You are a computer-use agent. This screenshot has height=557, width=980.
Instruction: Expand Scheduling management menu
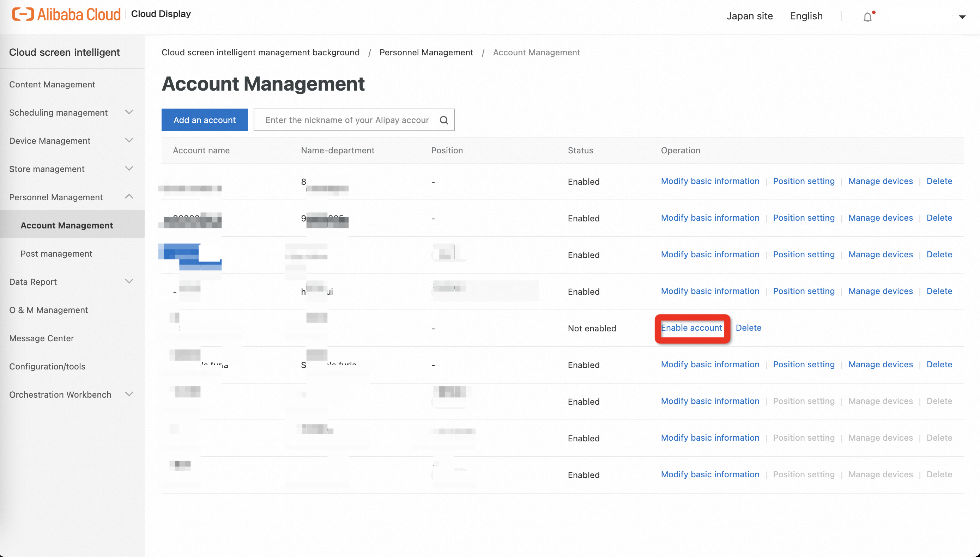coord(129,112)
